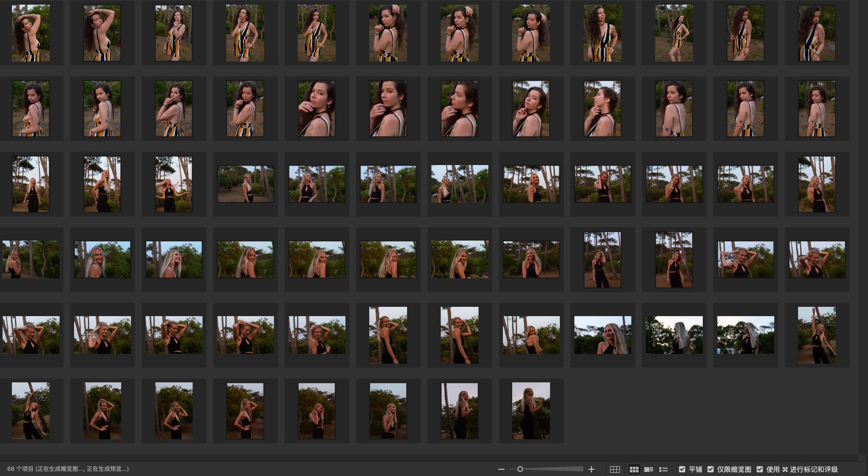This screenshot has width=868, height=476.
Task: Select dark photo of woman from behind
Action: tap(674, 335)
